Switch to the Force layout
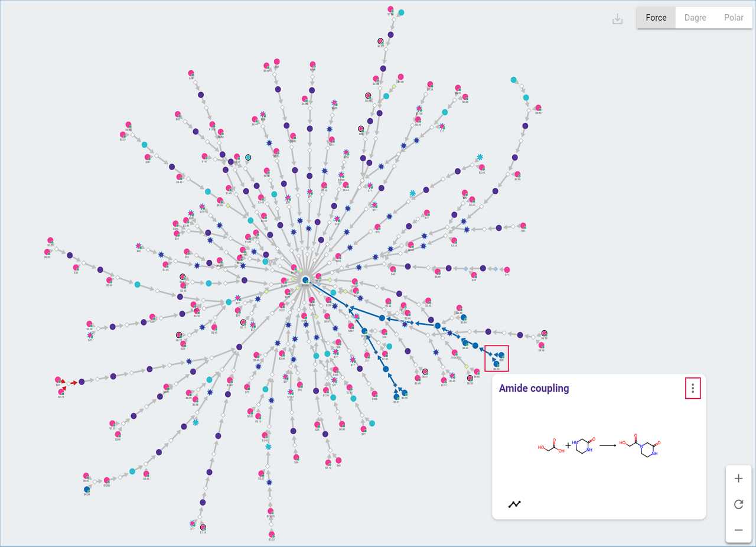 tap(656, 18)
